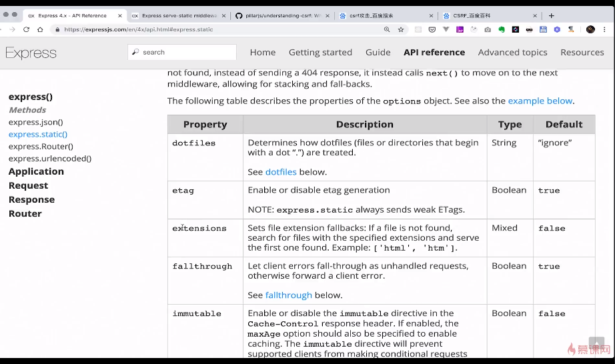Open the black square extension icon
Viewport: 615px width, 364px height.
click(516, 29)
